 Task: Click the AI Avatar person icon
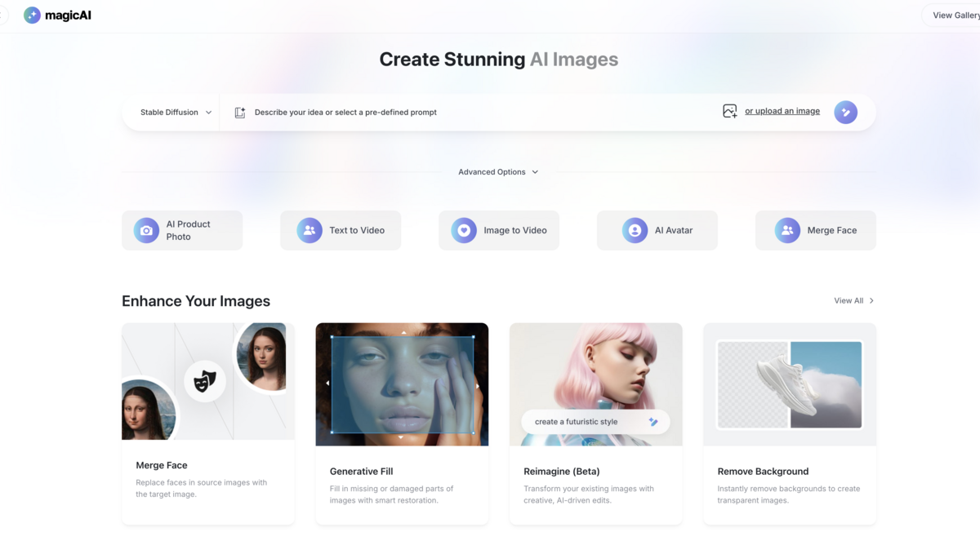tap(635, 230)
